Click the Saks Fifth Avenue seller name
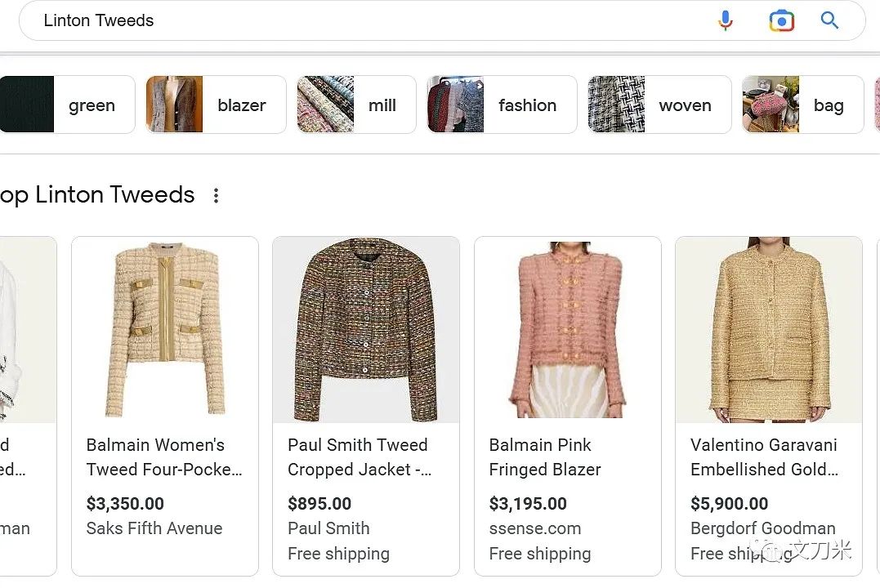This screenshot has height=588, width=880. click(x=154, y=528)
